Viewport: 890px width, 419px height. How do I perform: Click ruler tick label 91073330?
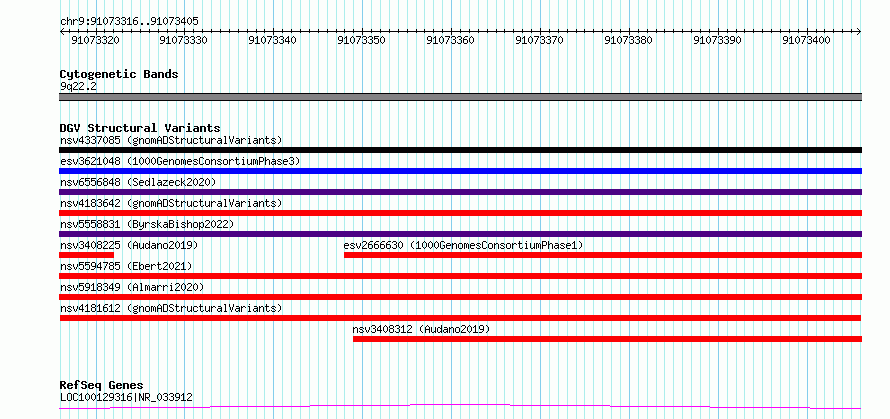click(184, 40)
